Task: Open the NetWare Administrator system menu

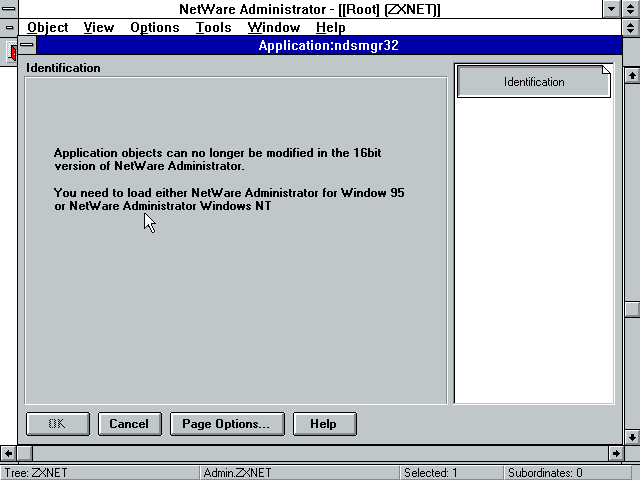Action: pyautogui.click(x=9, y=9)
